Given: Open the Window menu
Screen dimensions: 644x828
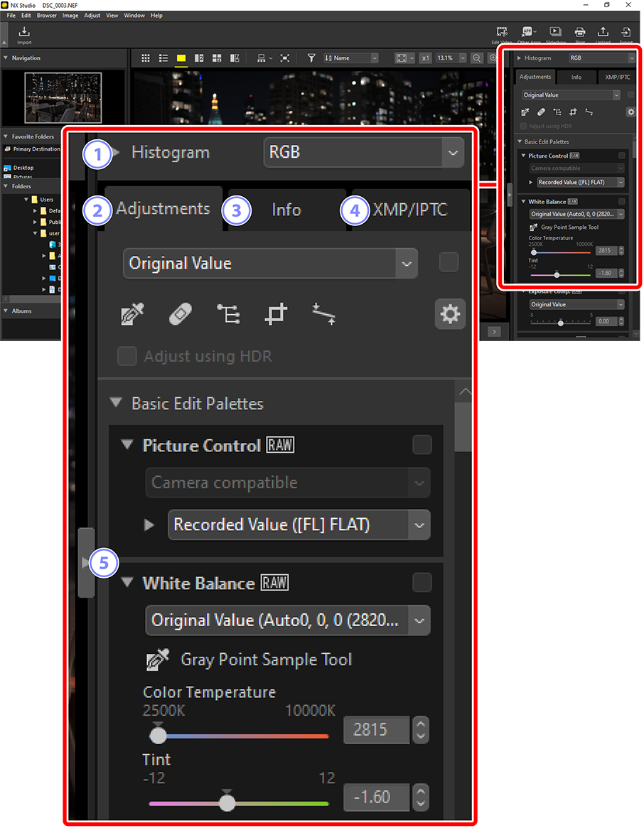Looking at the screenshot, I should pos(134,16).
